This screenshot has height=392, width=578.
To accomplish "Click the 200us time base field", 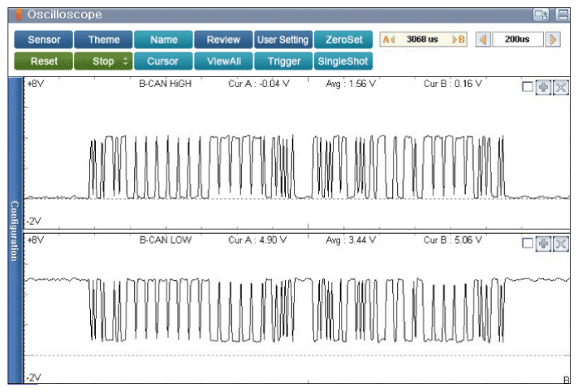I will (519, 40).
